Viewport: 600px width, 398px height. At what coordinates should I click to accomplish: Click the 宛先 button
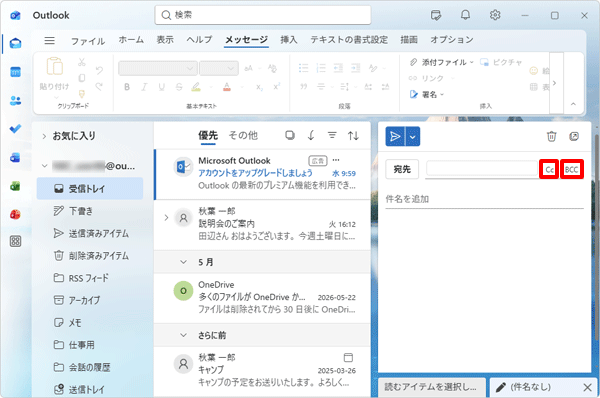pos(402,169)
